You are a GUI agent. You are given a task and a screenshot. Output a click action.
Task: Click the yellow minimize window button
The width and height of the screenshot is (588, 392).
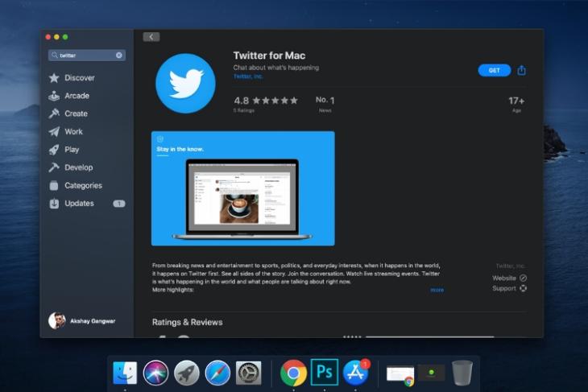[56, 37]
